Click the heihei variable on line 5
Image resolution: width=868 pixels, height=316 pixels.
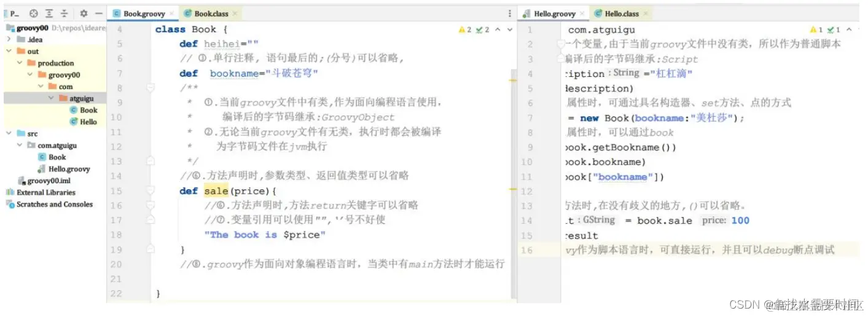coord(222,44)
